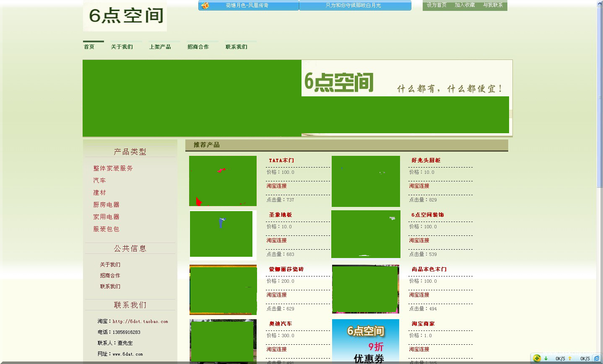This screenshot has width=603, height=364.
Task: Open the 首页 navigation tab
Action: 89,47
